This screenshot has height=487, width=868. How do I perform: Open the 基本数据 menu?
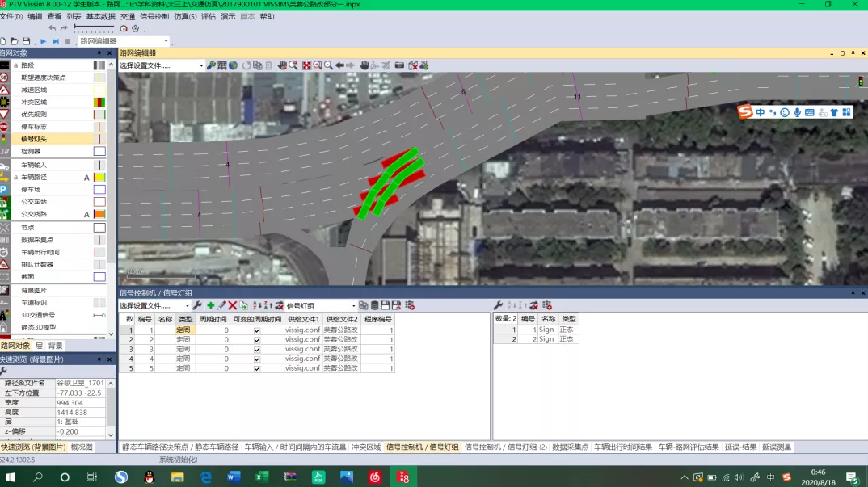tap(101, 17)
